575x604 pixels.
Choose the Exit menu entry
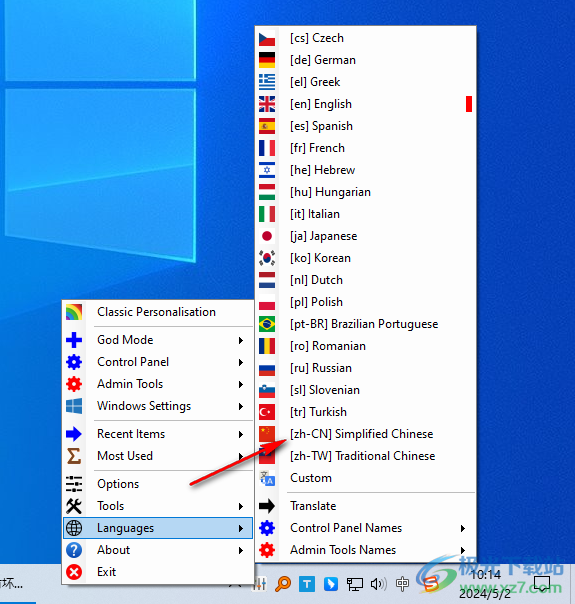tap(158, 572)
